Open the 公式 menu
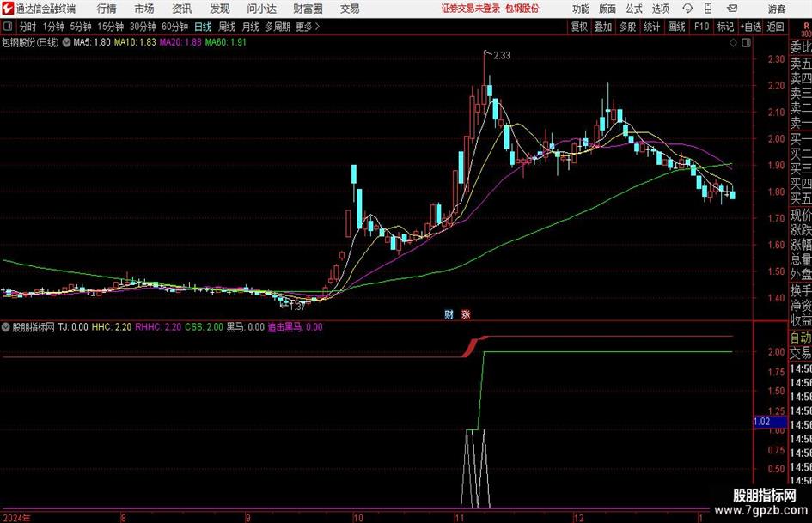Screen dimensions: 812x523 [x=633, y=9]
